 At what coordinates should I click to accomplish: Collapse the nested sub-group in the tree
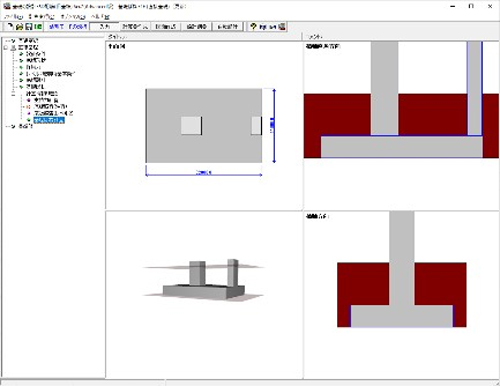14,94
